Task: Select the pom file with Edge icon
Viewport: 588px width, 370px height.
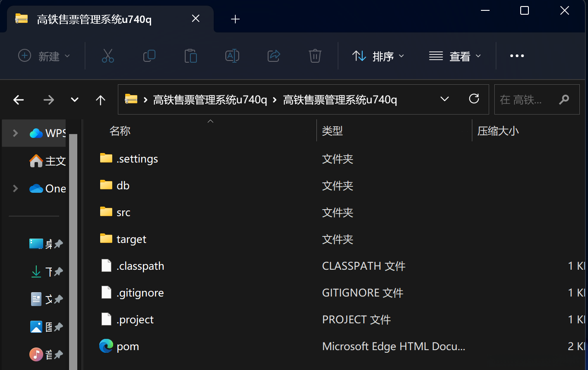Action: (127, 346)
